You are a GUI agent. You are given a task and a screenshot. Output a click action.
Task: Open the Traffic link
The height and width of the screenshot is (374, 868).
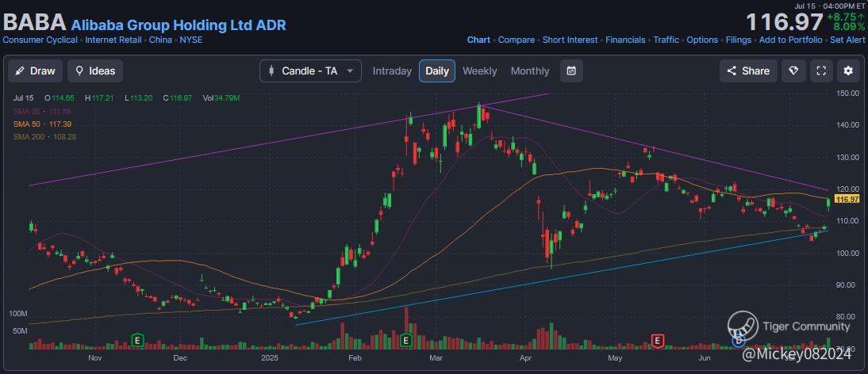pos(666,40)
